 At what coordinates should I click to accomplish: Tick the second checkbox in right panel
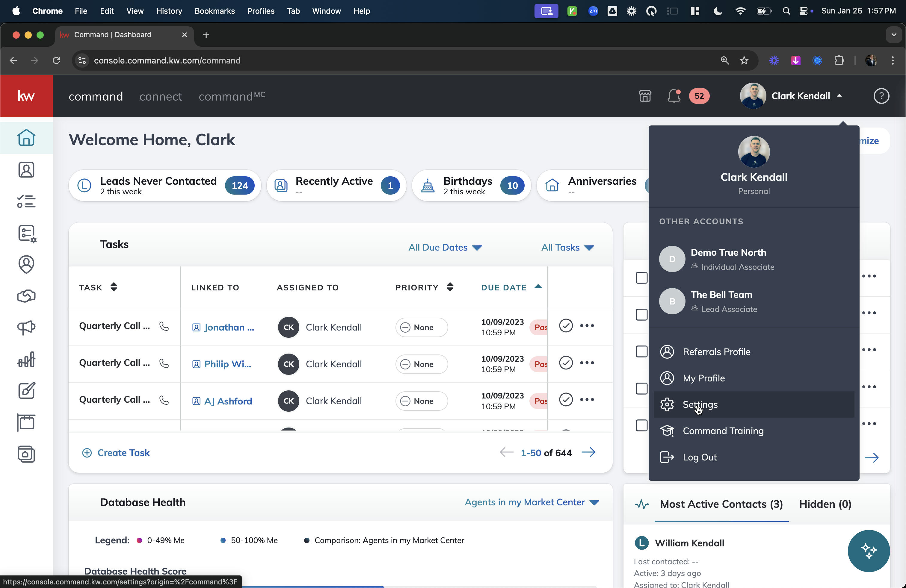pos(641,315)
